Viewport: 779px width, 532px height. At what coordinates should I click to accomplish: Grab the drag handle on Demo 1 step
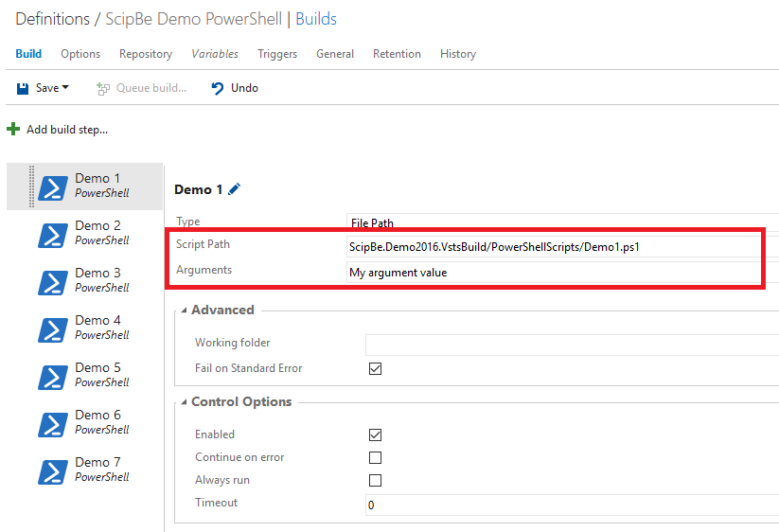click(x=32, y=186)
